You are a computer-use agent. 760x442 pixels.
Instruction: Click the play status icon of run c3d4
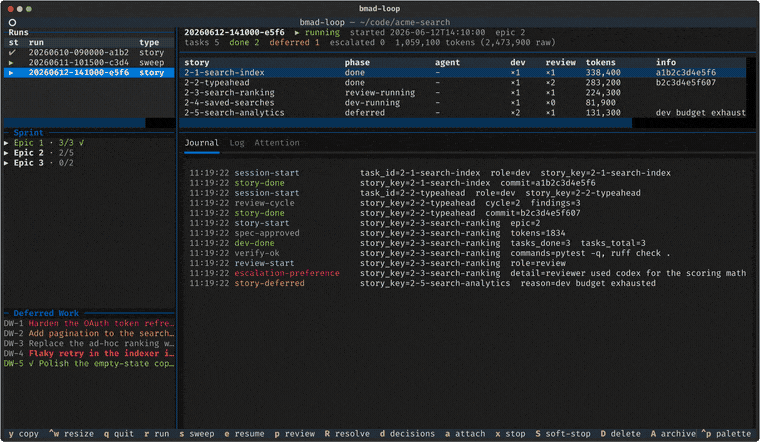[11, 63]
